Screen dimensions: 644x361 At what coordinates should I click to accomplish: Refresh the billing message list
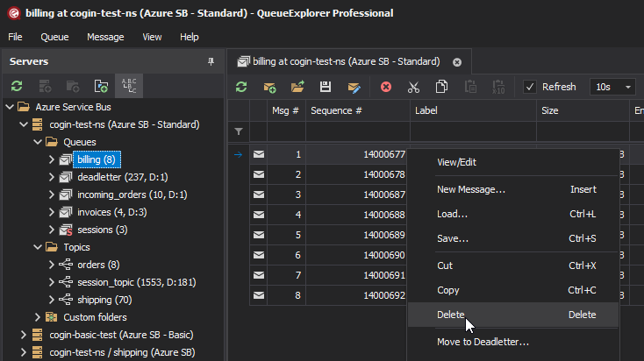[x=241, y=87]
